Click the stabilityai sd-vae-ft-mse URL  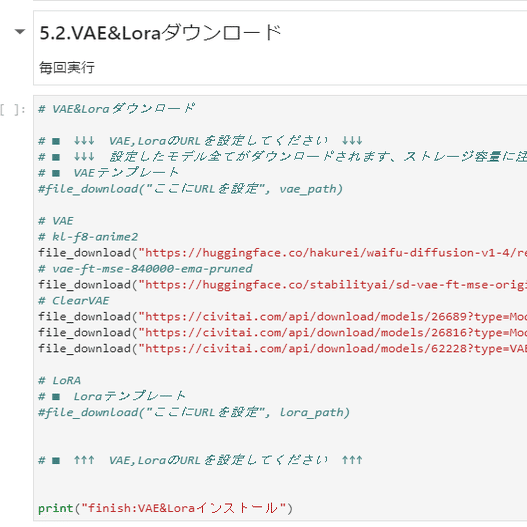[x=332, y=285]
